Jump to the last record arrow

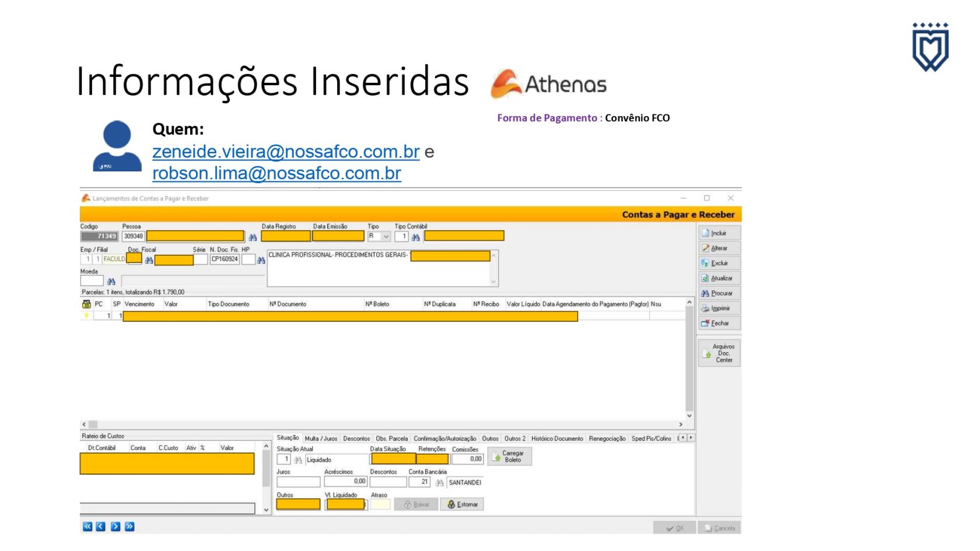point(129,527)
